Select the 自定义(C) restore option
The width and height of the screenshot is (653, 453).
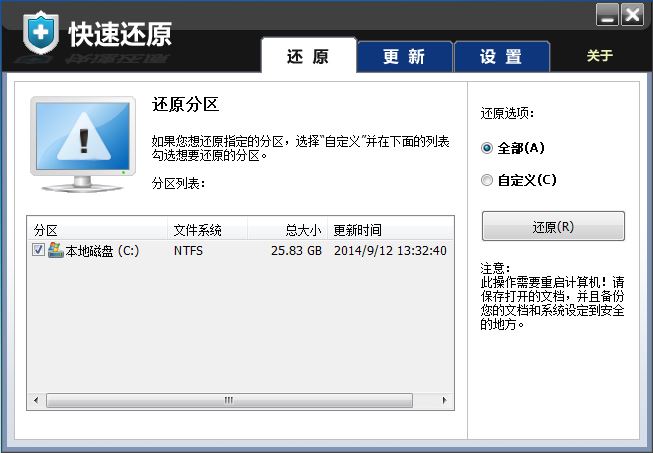click(518, 180)
